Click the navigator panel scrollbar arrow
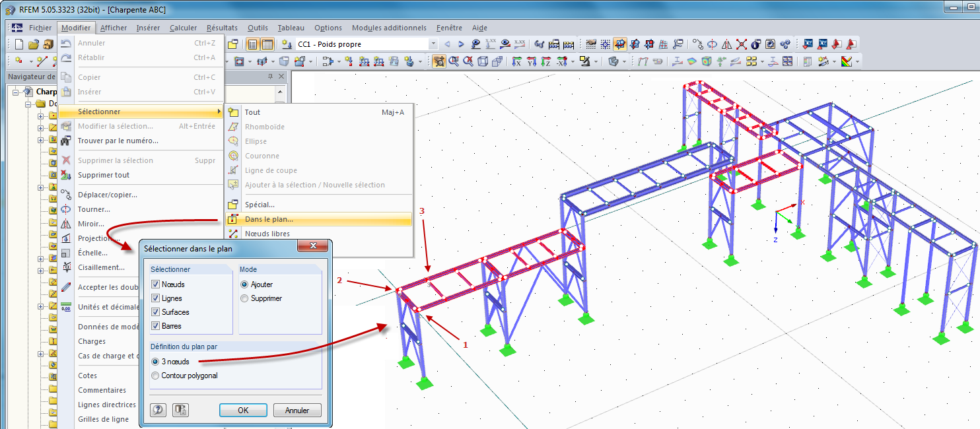Image resolution: width=980 pixels, height=429 pixels. tap(280, 92)
